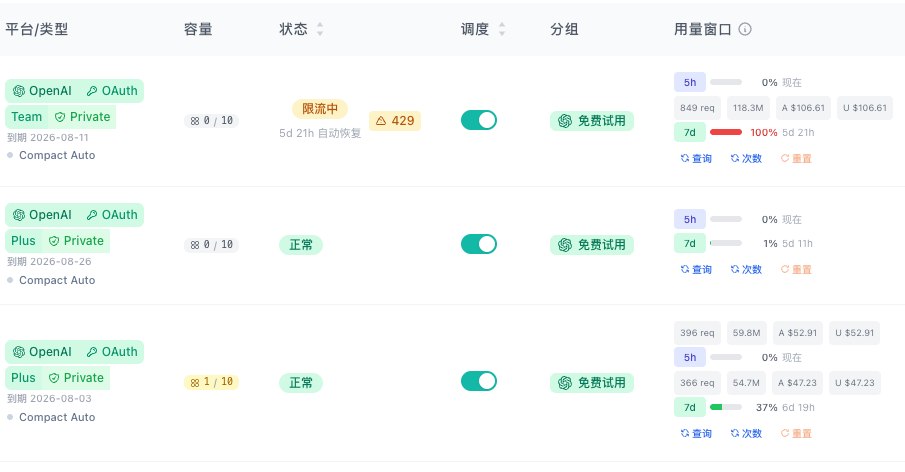Click the OAuth key tag in the second row
Screen dimensions: 905x472
click(112, 215)
